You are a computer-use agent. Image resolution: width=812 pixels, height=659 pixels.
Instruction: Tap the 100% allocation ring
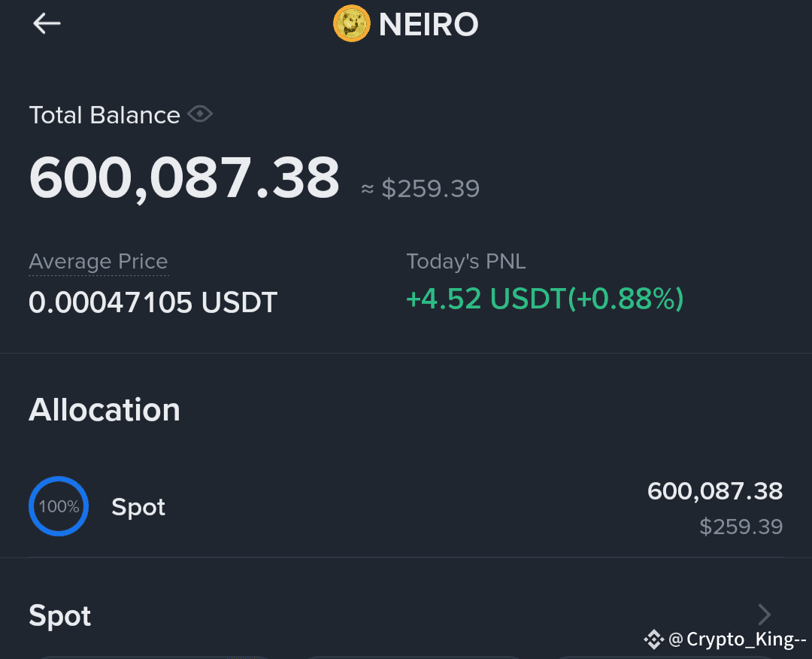pos(59,506)
